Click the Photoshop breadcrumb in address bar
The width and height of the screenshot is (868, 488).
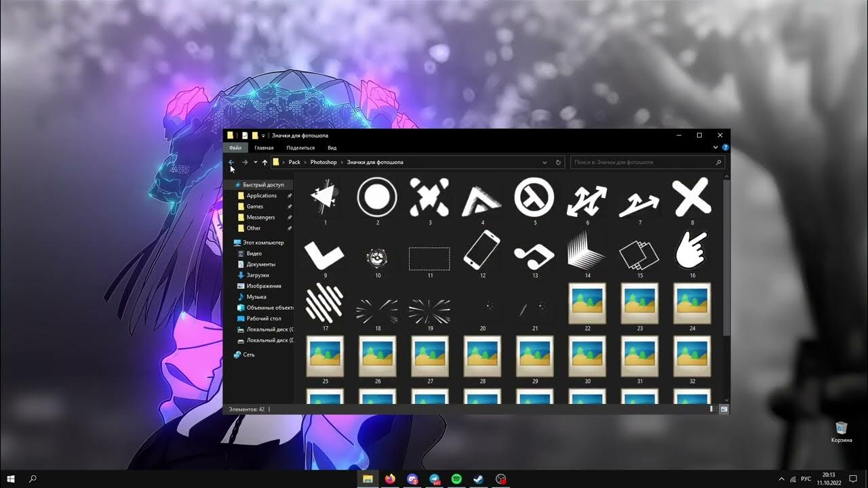point(323,163)
